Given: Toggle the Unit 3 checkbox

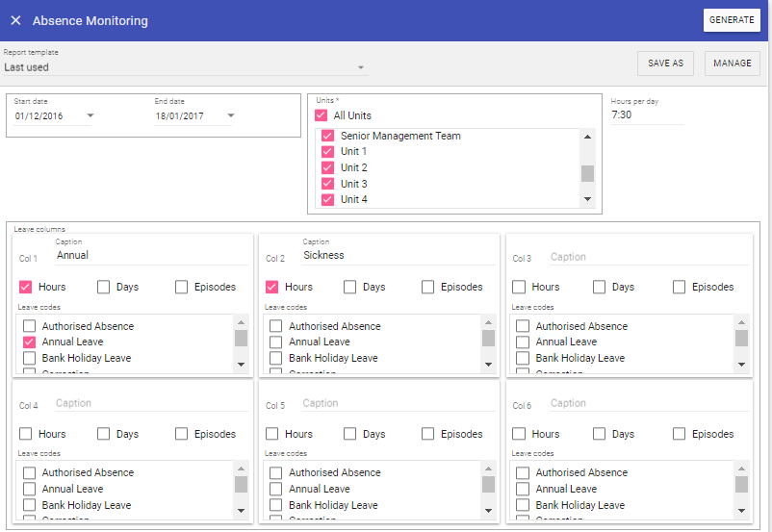Looking at the screenshot, I should click(327, 184).
